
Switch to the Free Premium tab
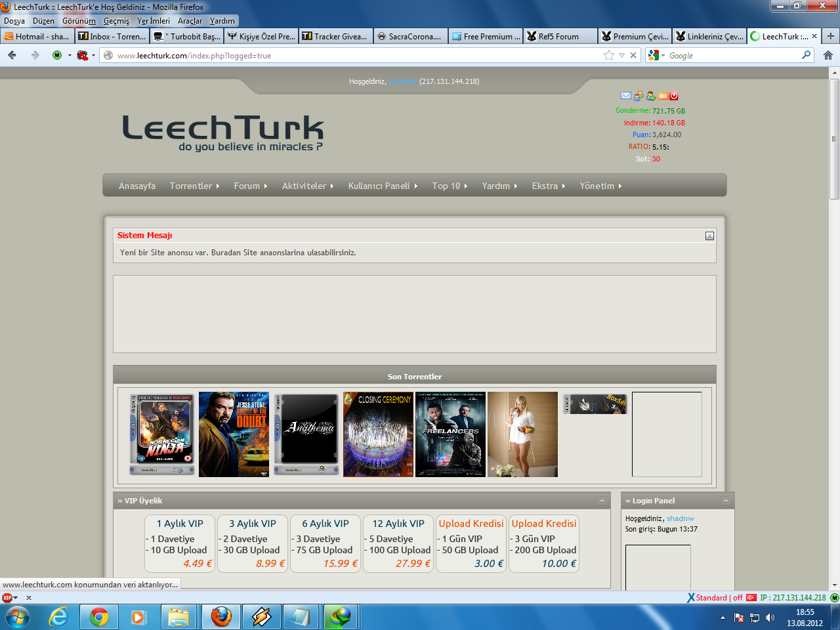pyautogui.click(x=486, y=36)
